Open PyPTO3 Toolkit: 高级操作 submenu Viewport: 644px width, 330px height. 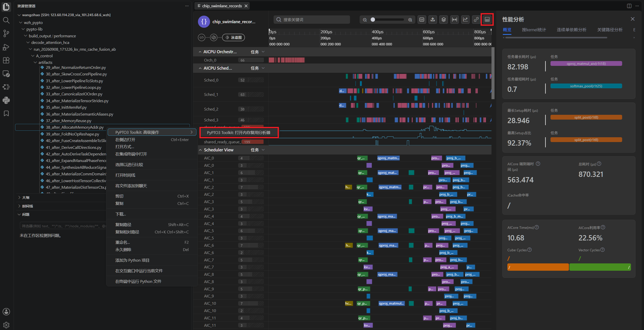(x=152, y=132)
